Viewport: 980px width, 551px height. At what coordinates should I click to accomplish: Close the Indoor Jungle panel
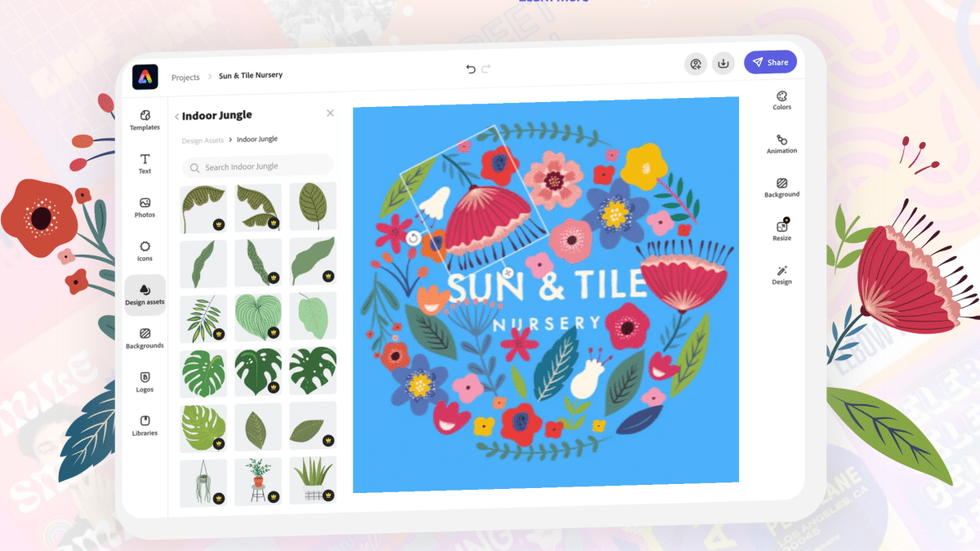[x=330, y=113]
